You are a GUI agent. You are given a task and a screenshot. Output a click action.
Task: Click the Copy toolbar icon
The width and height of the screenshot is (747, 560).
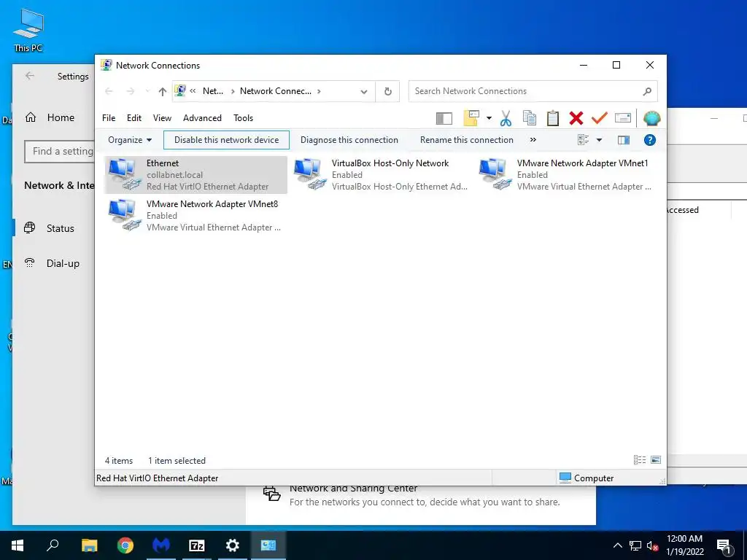(x=530, y=118)
